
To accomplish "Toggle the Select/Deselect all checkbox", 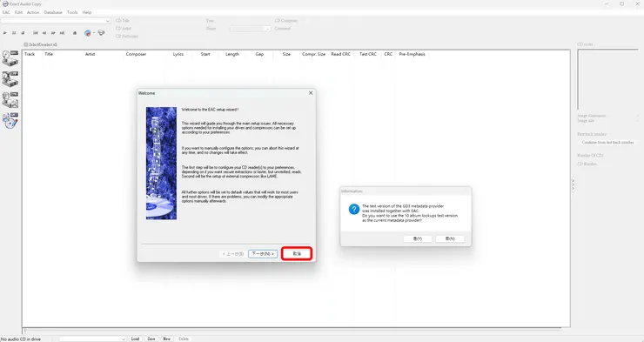I will (x=25, y=44).
